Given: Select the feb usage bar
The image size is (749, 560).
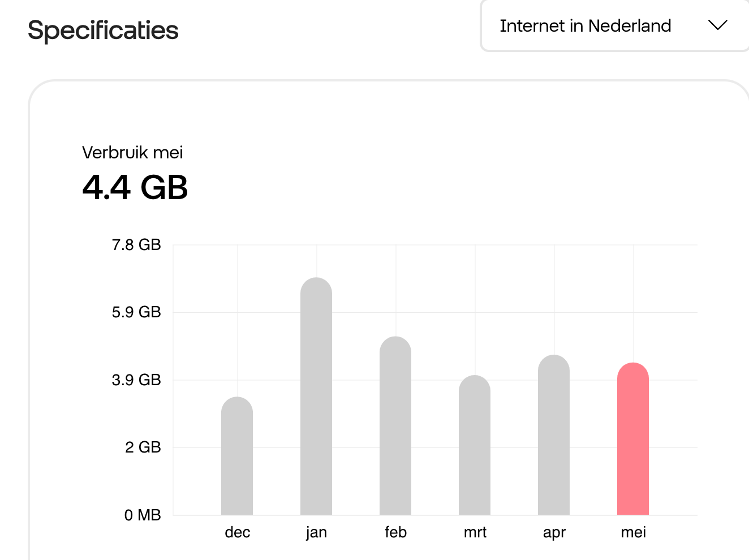Looking at the screenshot, I should point(395,425).
